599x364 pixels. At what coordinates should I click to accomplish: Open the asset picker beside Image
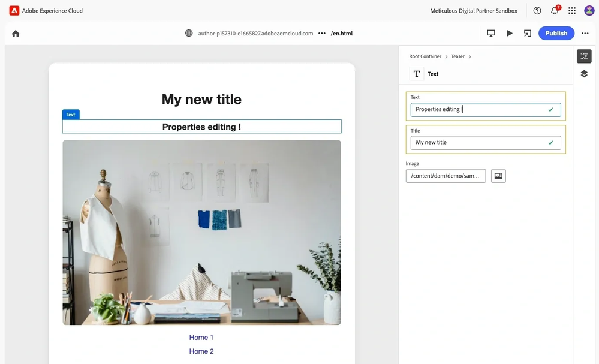click(498, 176)
